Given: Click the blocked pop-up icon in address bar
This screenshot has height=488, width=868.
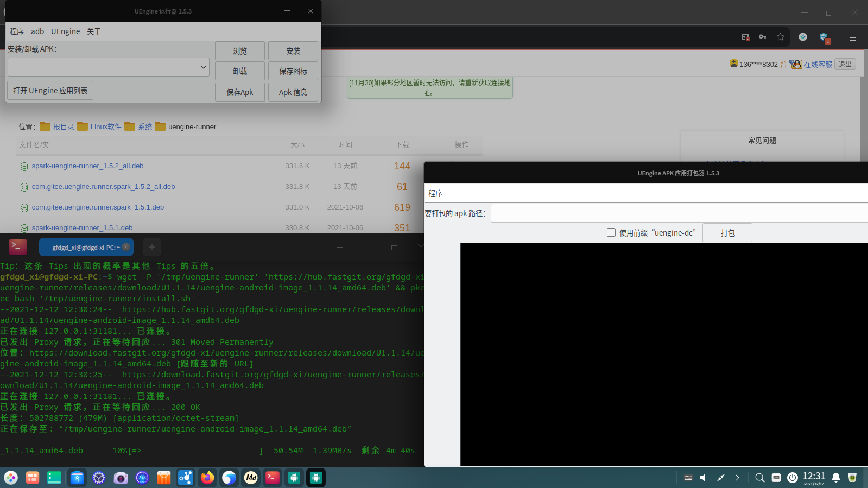Looking at the screenshot, I should [x=745, y=37].
